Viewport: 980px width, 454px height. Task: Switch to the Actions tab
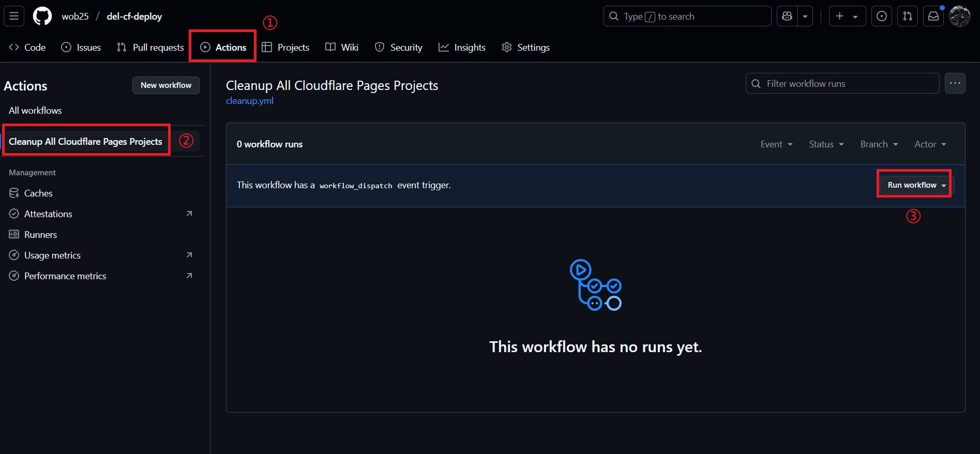223,47
